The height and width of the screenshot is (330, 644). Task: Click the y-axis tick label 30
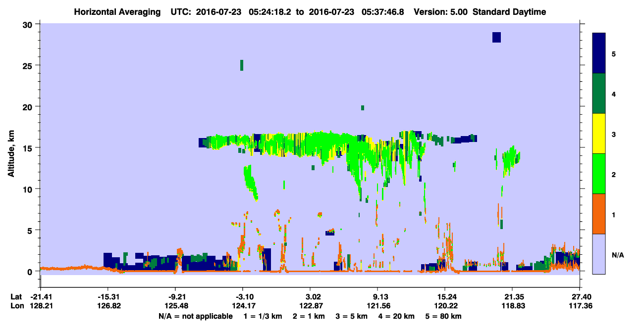point(29,24)
